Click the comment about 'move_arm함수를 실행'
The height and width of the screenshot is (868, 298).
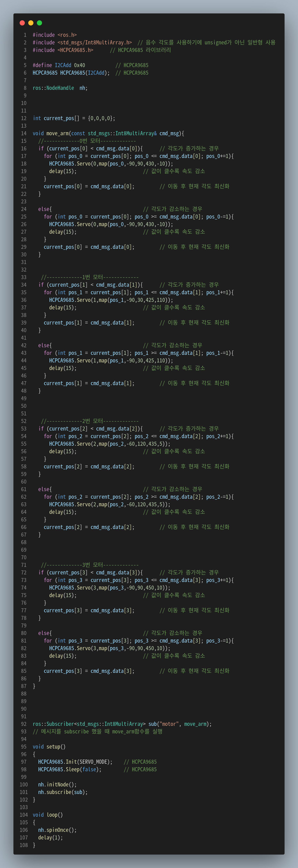pos(97,732)
